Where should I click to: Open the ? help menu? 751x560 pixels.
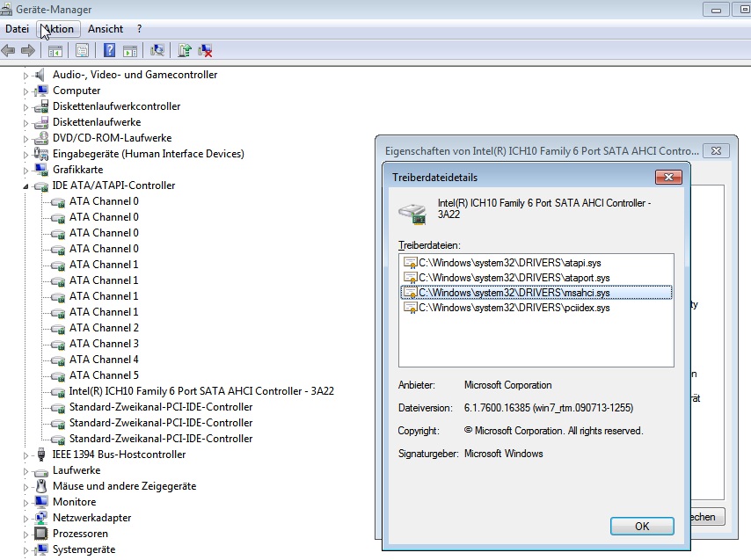[139, 29]
